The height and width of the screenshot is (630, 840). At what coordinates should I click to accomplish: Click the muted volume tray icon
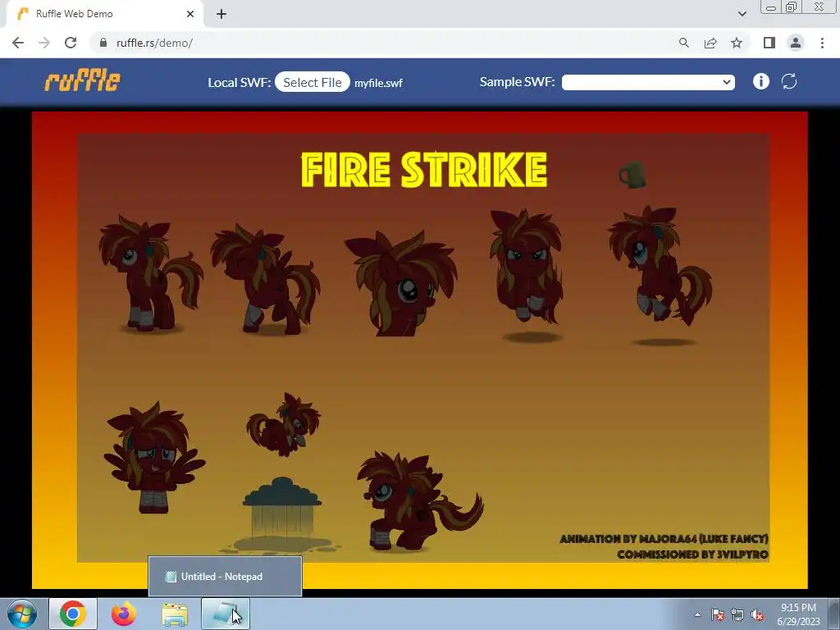pyautogui.click(x=757, y=614)
